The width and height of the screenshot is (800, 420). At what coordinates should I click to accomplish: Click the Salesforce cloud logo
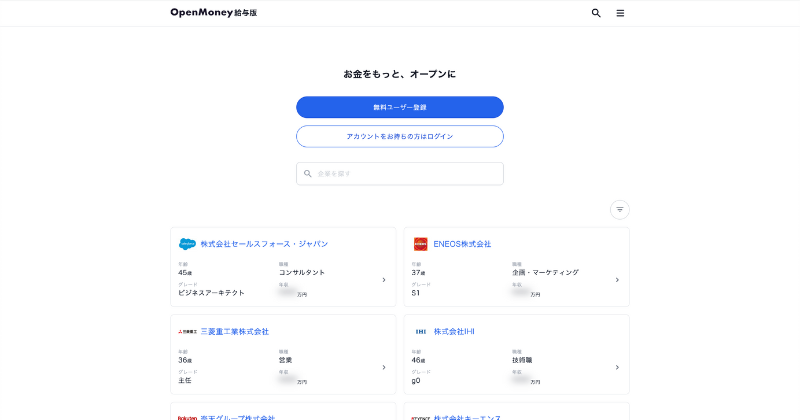coord(187,244)
